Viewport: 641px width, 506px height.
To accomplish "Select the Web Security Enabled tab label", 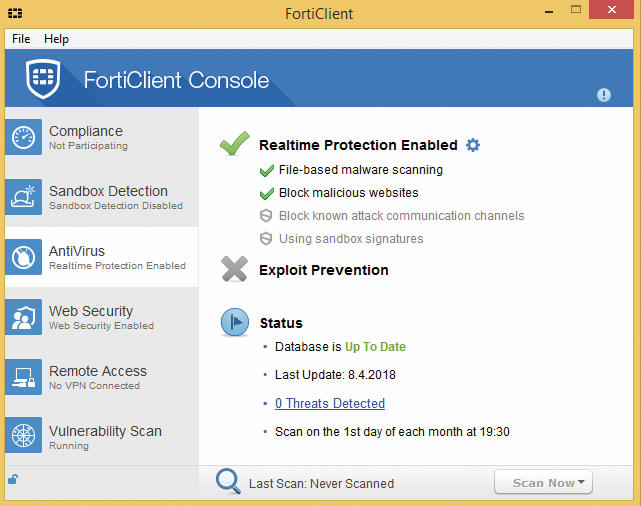I will pos(101,326).
